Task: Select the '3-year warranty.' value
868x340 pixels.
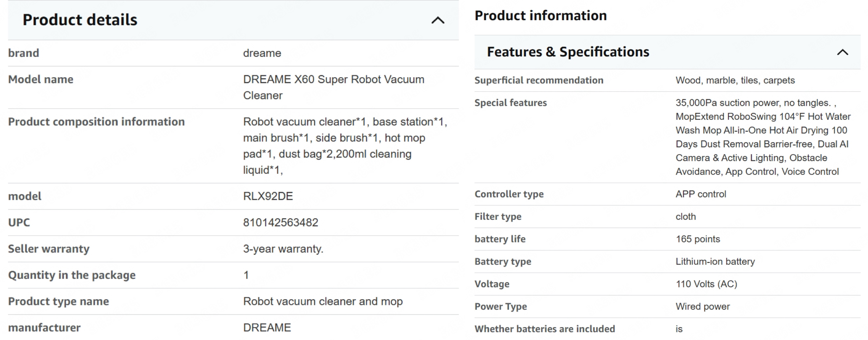Action: pos(283,249)
